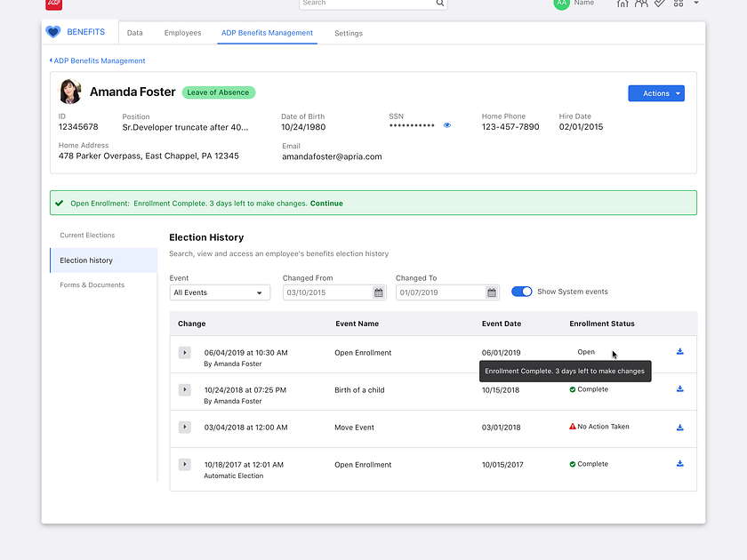This screenshot has height=560, width=747.
Task: Open the apps grid icon in header
Action: [678, 5]
